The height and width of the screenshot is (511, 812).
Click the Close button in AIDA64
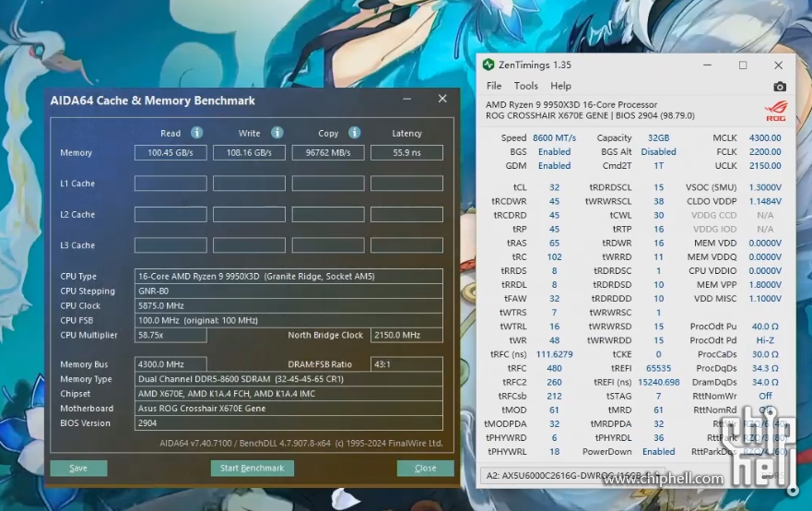click(x=425, y=468)
